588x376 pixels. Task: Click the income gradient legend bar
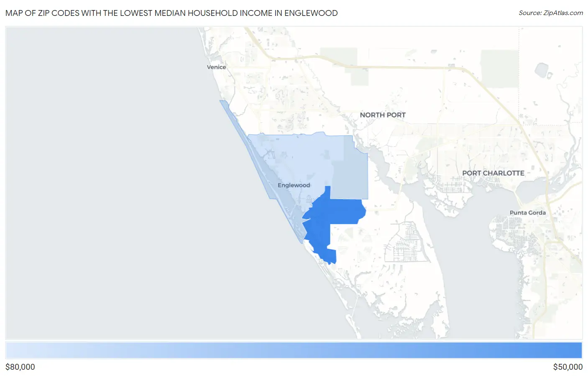pyautogui.click(x=294, y=350)
